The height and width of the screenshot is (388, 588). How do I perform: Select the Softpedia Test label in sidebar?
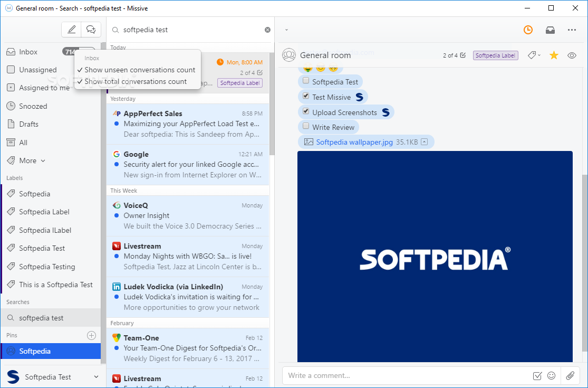click(51, 248)
